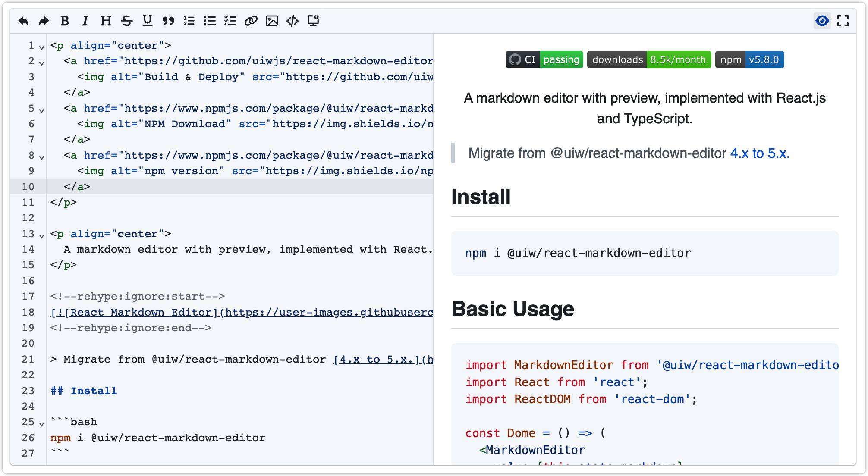Apply Bold formatting

tap(64, 20)
